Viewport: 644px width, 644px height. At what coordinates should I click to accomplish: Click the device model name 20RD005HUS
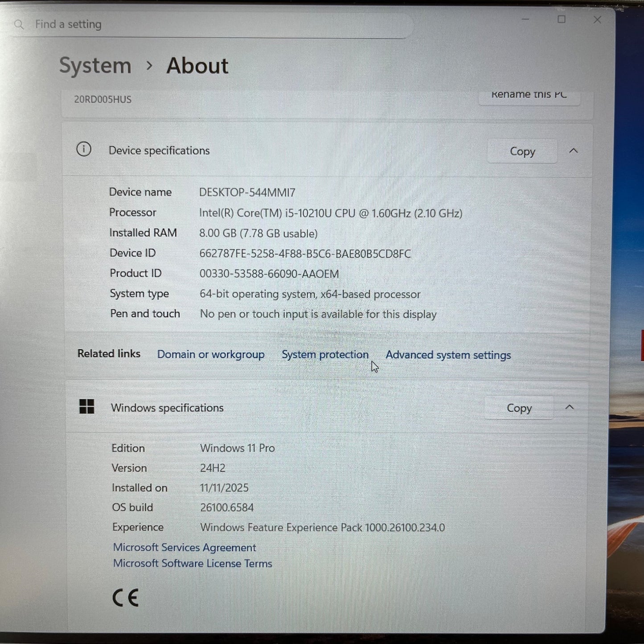(102, 99)
